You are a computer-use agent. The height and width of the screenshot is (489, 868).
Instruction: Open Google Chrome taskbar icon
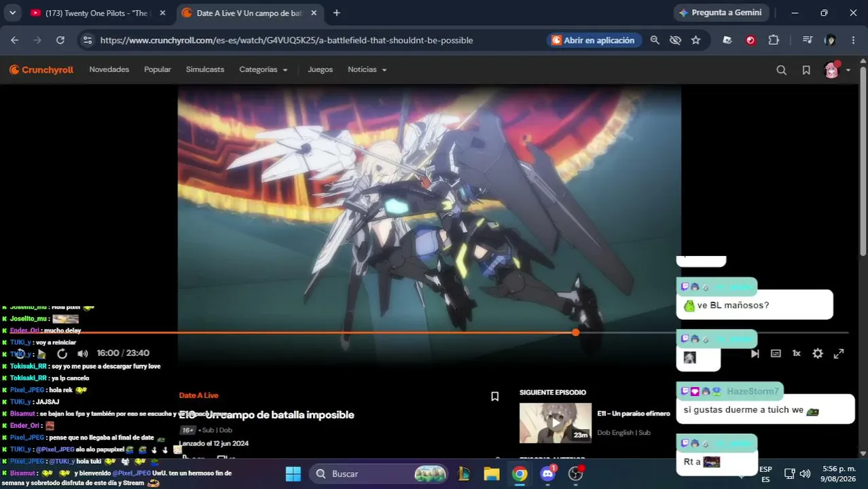point(520,473)
